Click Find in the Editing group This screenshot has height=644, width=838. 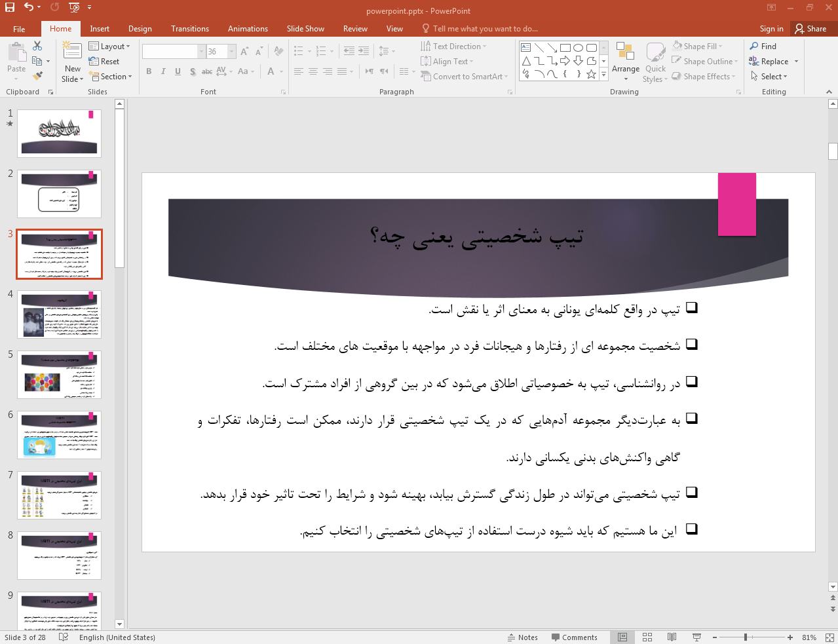763,46
